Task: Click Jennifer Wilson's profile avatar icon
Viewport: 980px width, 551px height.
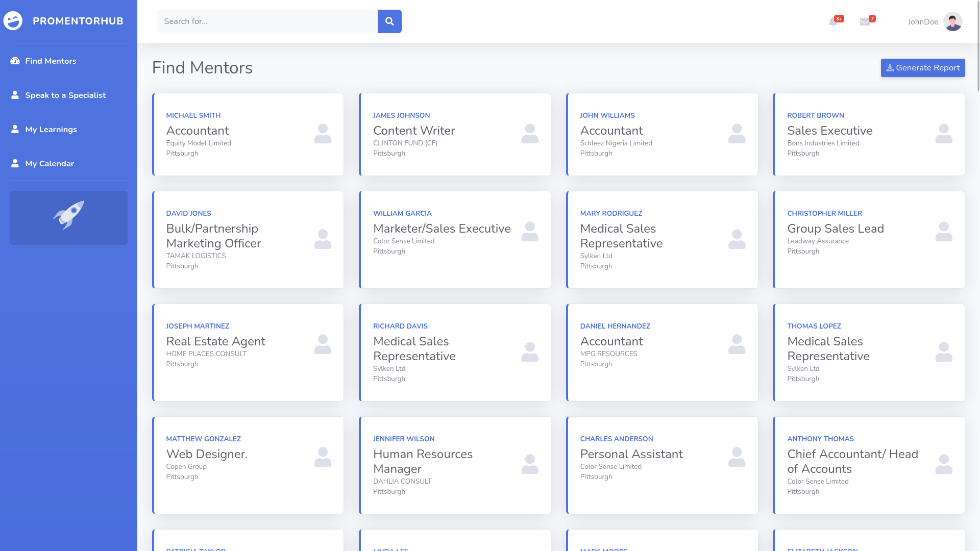Action: 529,464
